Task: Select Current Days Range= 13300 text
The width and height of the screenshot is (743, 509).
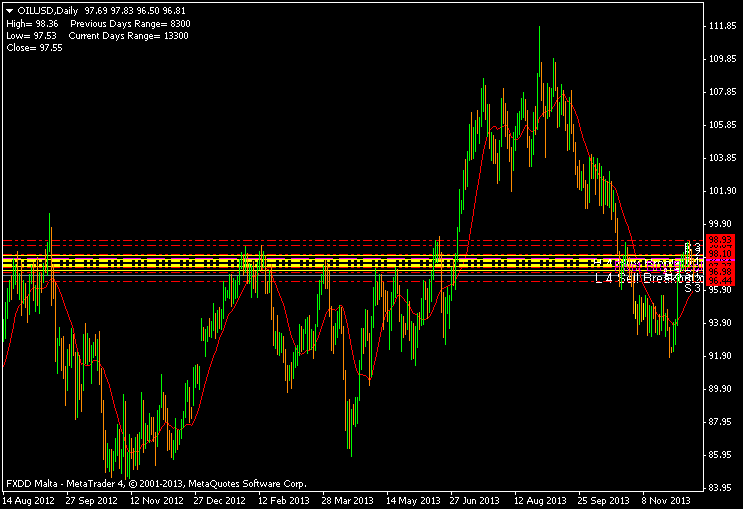Action: (128, 35)
